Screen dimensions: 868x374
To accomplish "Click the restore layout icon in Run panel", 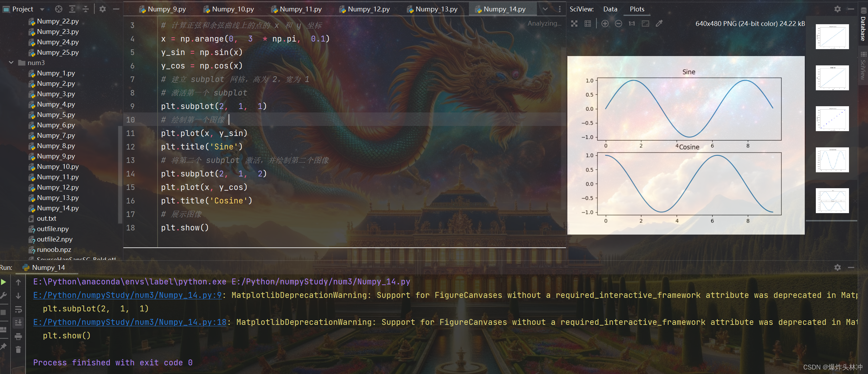I will (3, 330).
